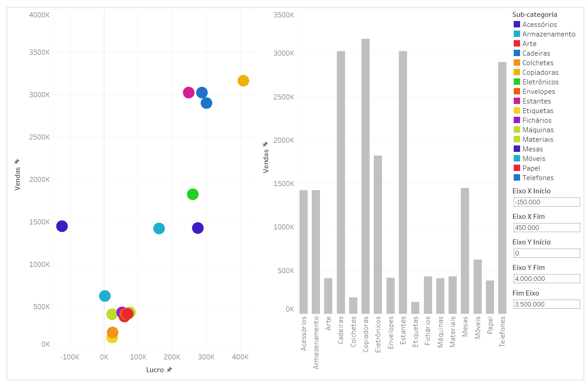Select the smallest Etiquetas bar
Screen dimensions: 588x384
(x=415, y=308)
